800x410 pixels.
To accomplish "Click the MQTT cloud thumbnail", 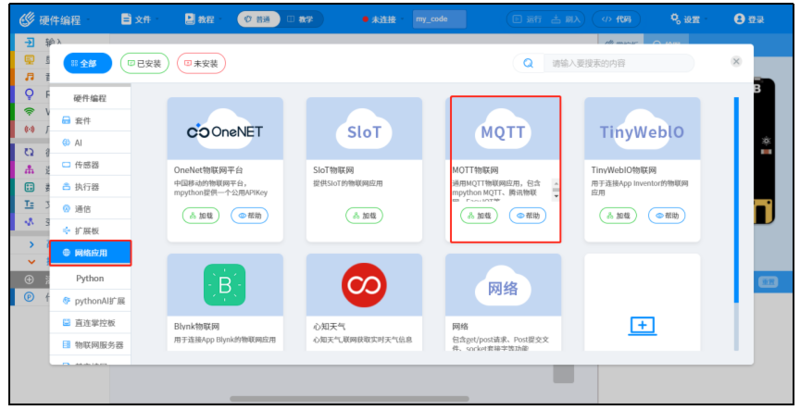I will point(503,129).
